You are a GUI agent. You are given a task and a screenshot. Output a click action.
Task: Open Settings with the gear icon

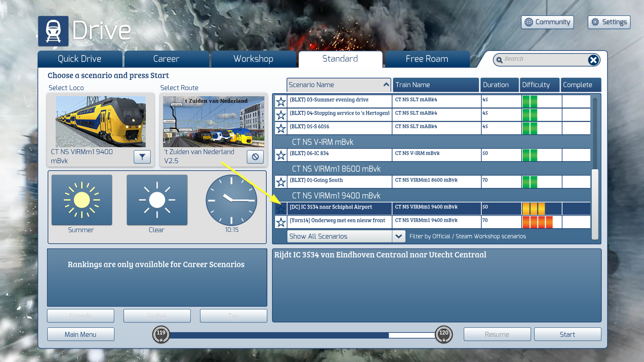pyautogui.click(x=609, y=22)
